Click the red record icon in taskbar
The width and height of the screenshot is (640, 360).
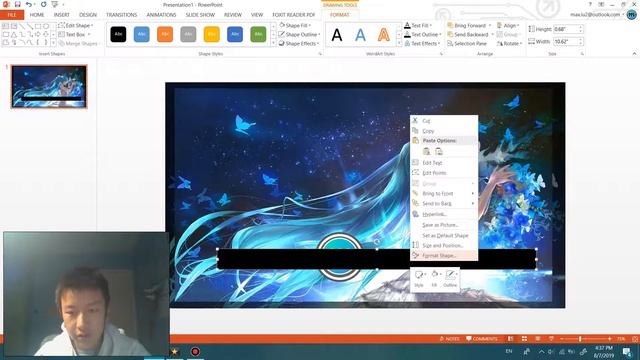pos(195,351)
